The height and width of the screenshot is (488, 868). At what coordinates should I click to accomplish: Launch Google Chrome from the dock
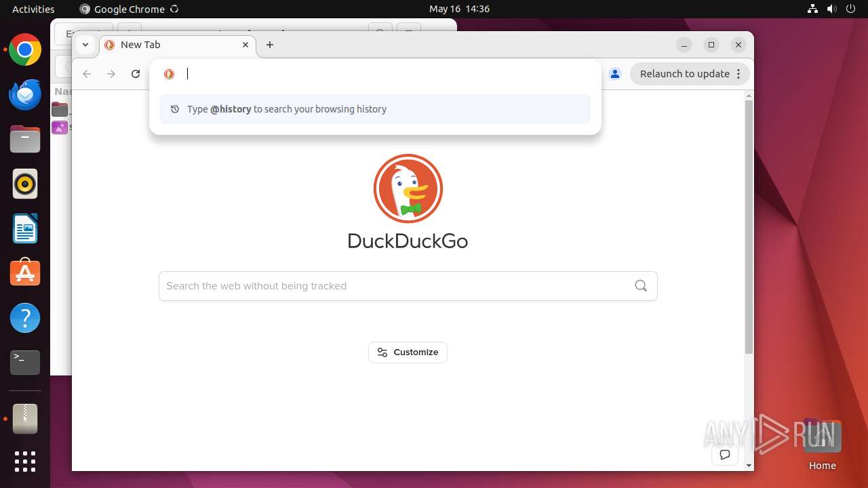(25, 49)
